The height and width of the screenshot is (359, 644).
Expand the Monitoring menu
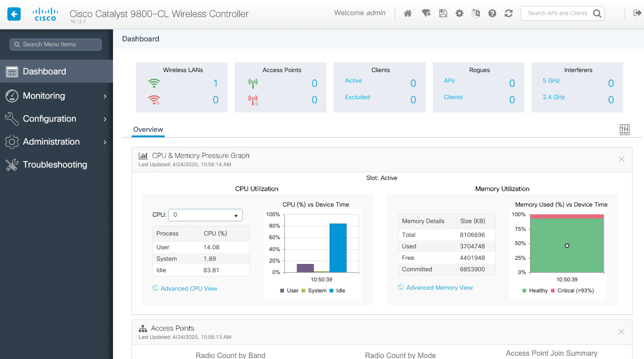pos(56,96)
